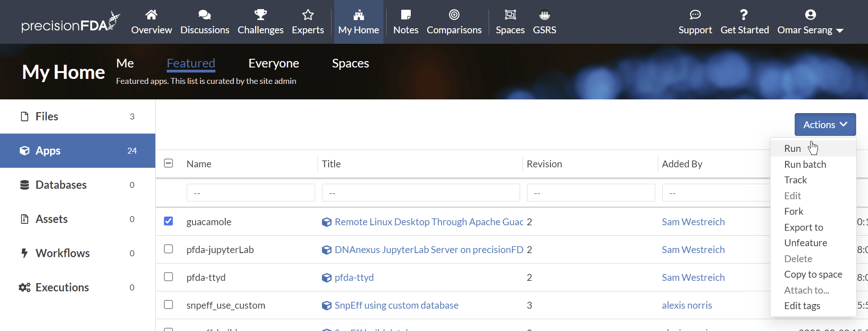Open Comparisons target icon
This screenshot has height=331, width=868.
click(454, 15)
